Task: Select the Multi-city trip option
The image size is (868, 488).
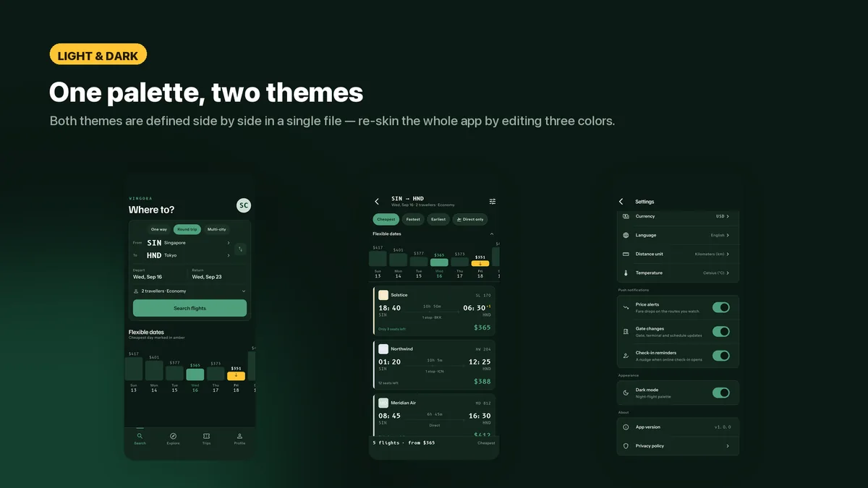Action: click(217, 229)
